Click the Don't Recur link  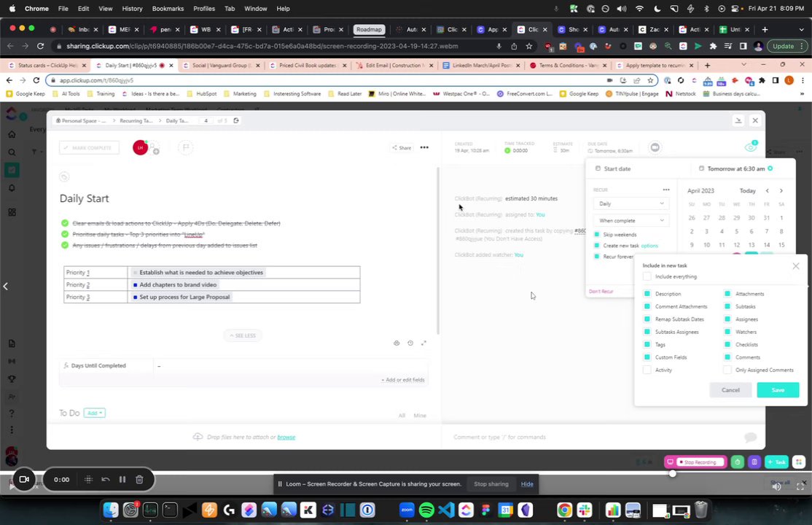[x=601, y=291]
